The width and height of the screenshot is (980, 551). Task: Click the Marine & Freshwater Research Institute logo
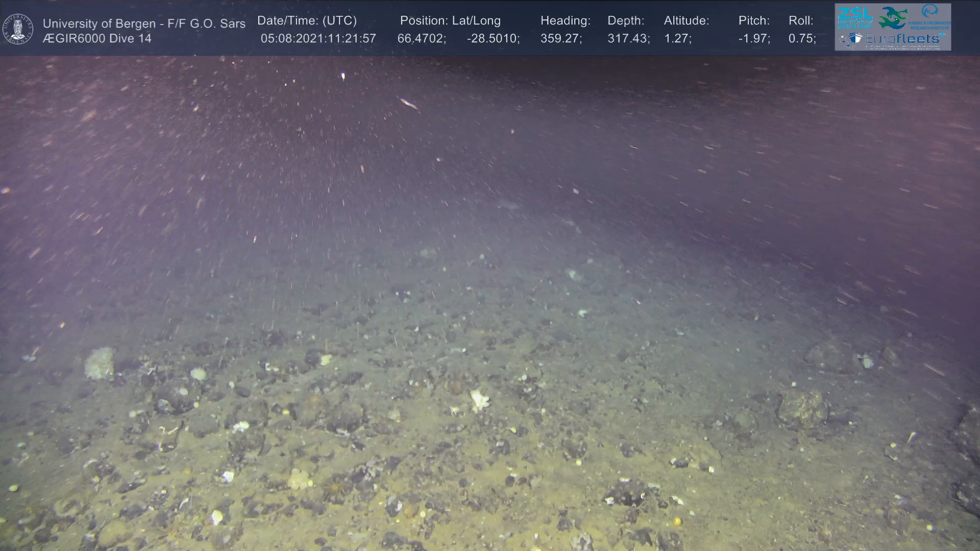coord(930,16)
